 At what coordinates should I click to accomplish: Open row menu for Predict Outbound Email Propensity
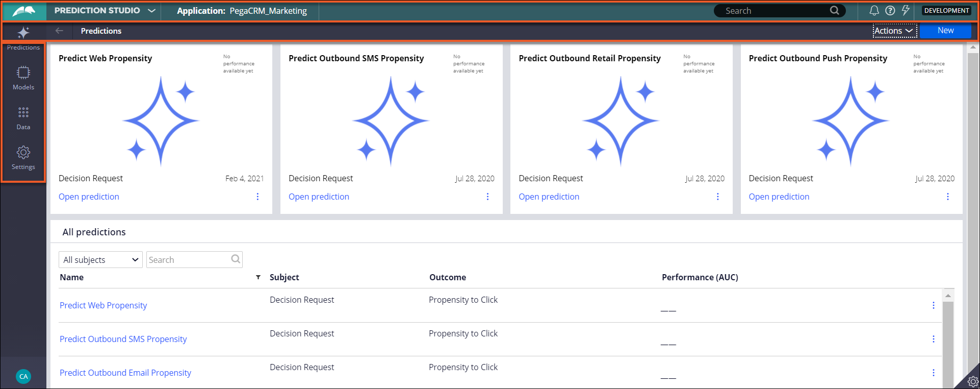click(933, 373)
